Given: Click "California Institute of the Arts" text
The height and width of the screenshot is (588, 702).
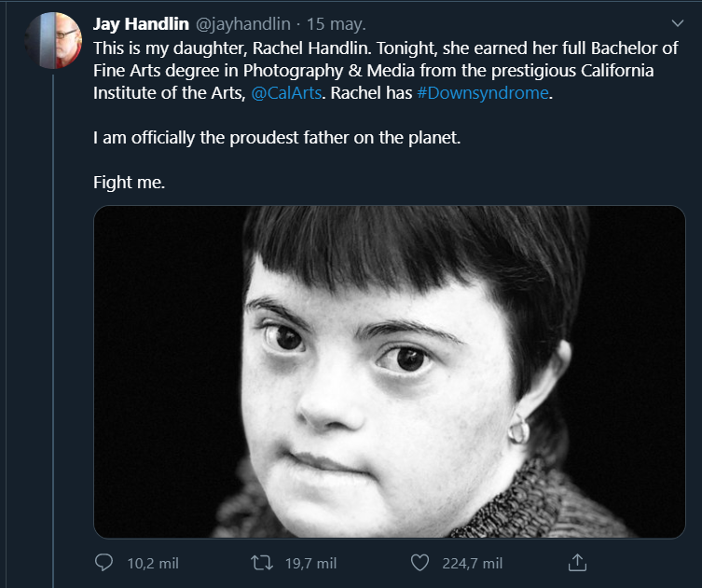Looking at the screenshot, I should pyautogui.click(x=188, y=93).
